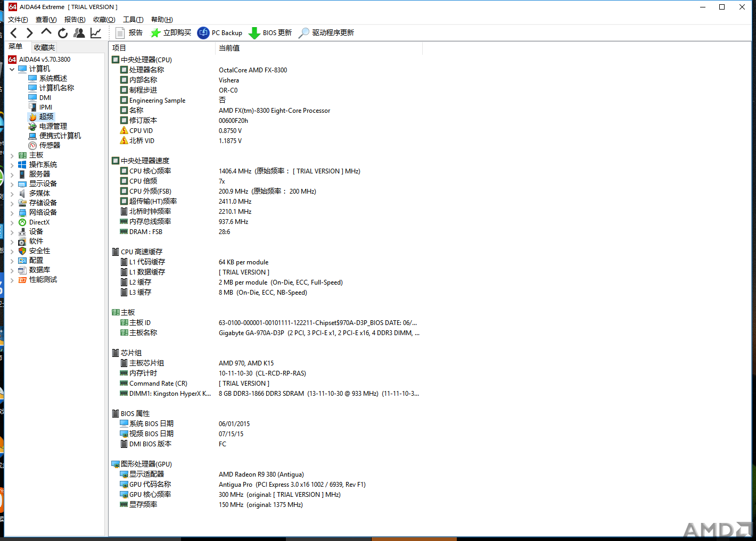The width and height of the screenshot is (756, 541).
Task: Open the user management icon in toolbar
Action: click(x=79, y=33)
